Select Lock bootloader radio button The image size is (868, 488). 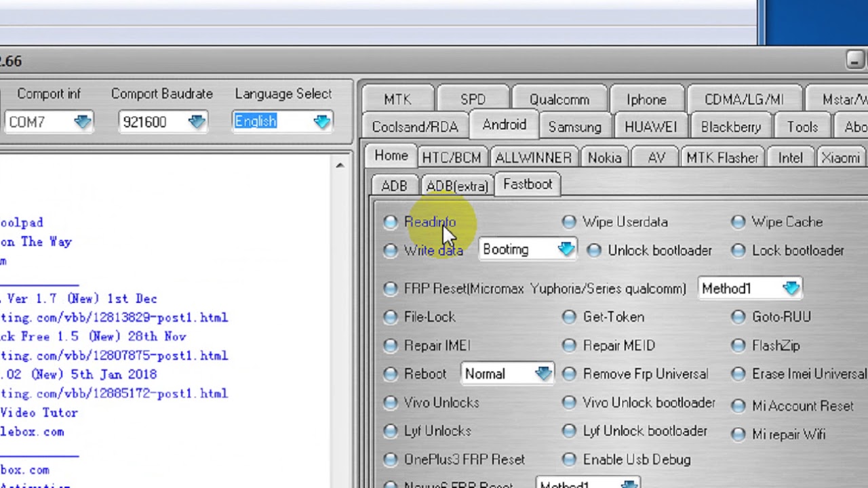coord(738,251)
